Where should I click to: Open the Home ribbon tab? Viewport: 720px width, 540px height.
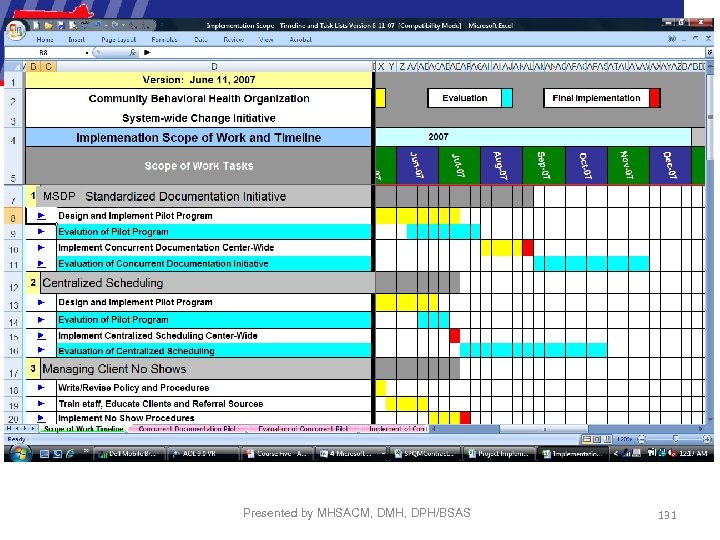point(45,39)
